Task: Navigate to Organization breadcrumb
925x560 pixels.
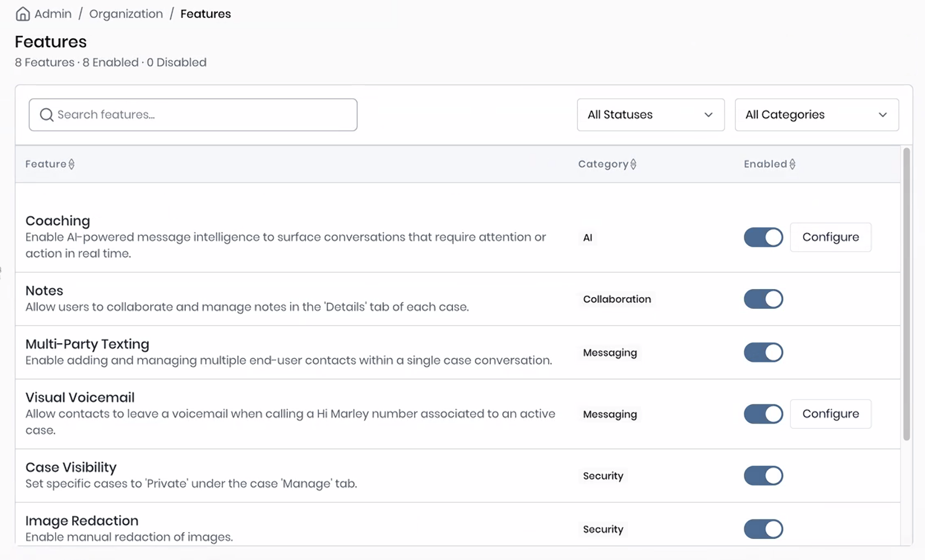Action: (x=126, y=14)
